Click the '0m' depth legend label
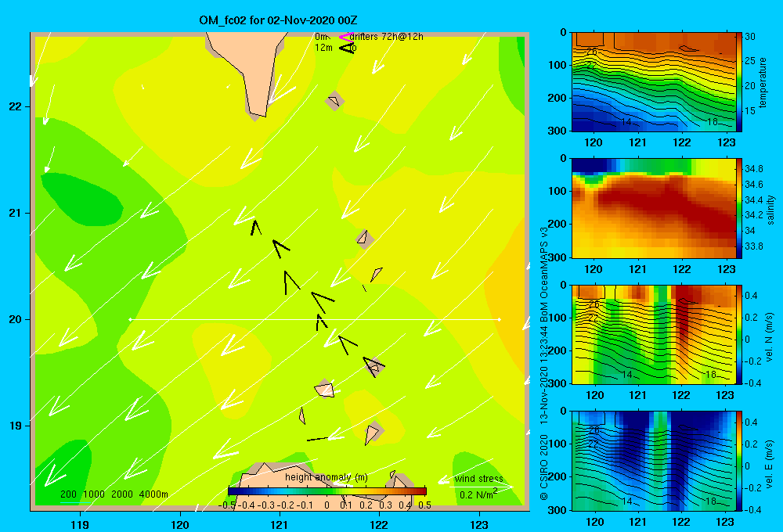Viewport: 783px width, 532px height. click(x=320, y=37)
